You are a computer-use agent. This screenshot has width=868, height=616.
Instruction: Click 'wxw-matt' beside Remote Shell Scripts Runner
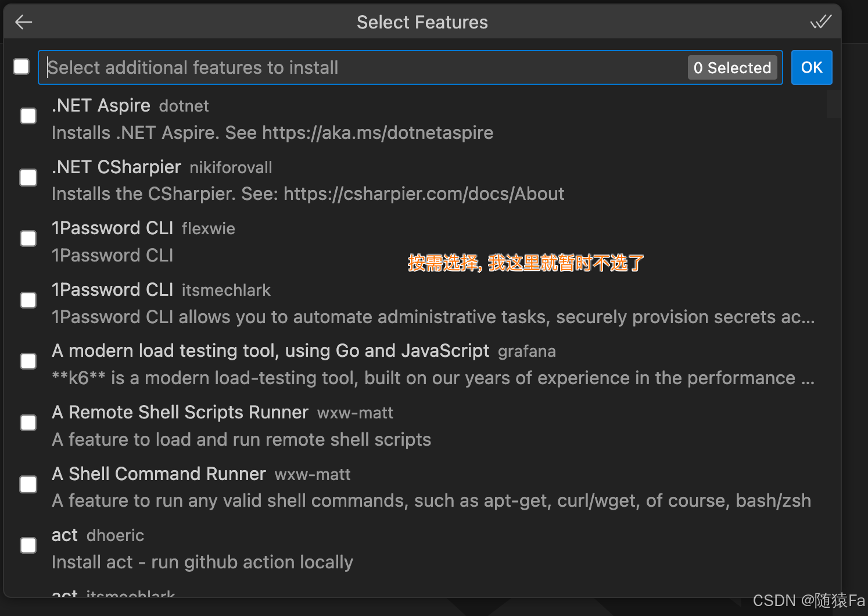[355, 413]
